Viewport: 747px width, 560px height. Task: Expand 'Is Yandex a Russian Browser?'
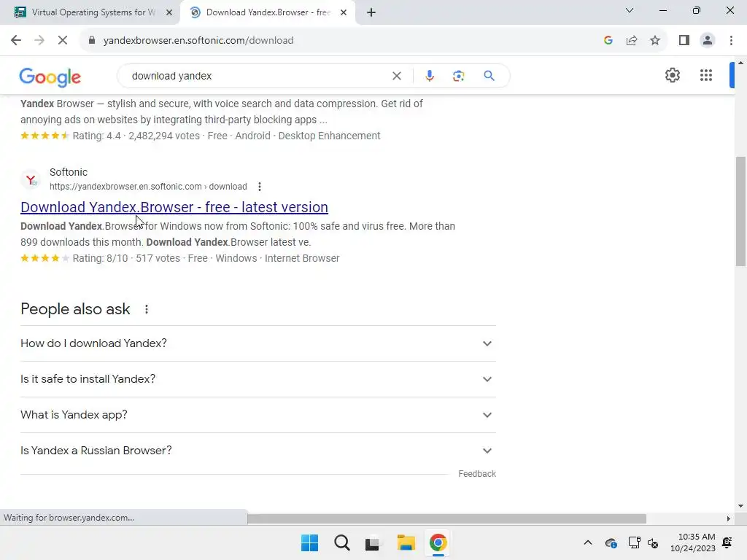258,451
